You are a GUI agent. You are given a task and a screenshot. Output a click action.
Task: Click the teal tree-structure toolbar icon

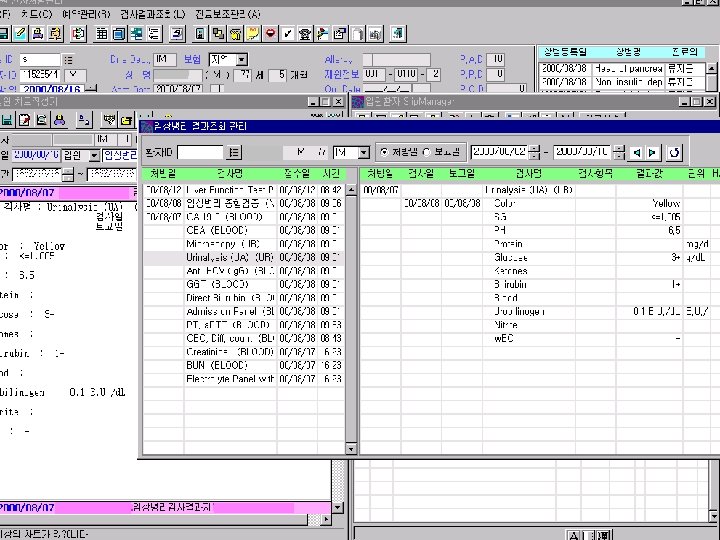137,34
